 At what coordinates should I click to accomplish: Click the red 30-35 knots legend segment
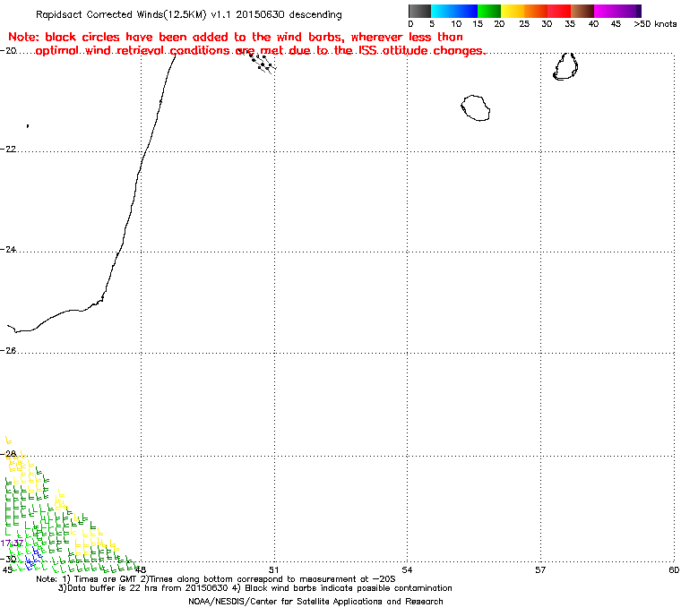point(559,11)
